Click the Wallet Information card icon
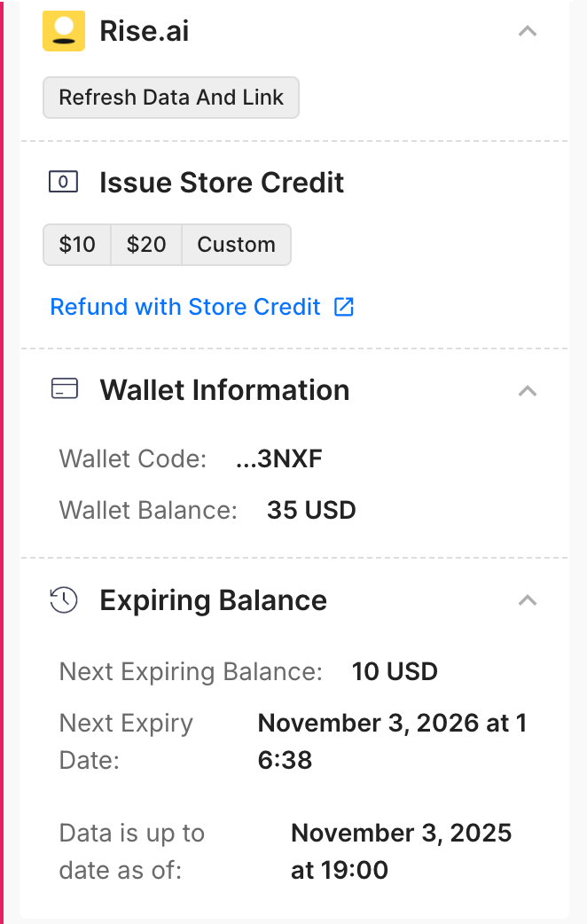This screenshot has width=587, height=924. pos(64,390)
